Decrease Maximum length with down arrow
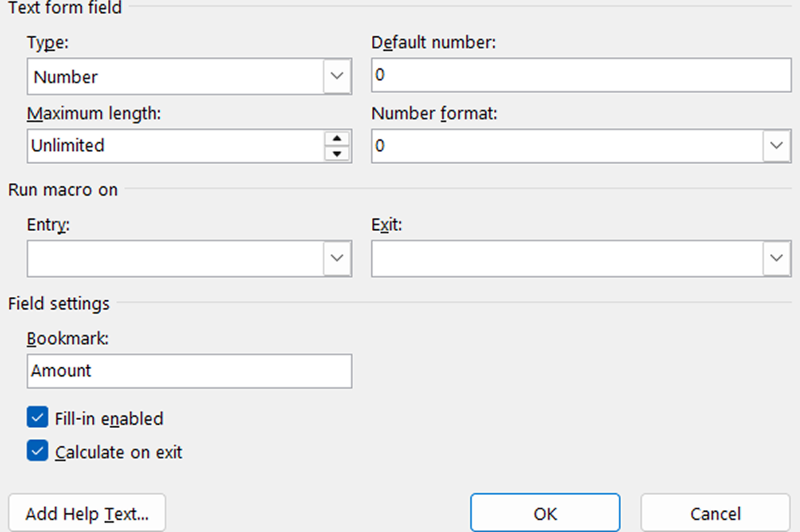800x532 pixels. tap(338, 153)
